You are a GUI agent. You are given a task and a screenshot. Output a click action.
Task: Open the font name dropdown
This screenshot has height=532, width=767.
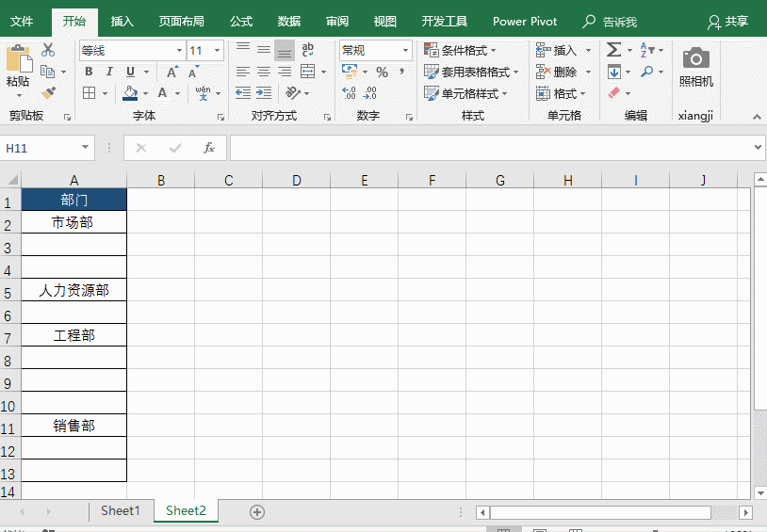coord(180,50)
